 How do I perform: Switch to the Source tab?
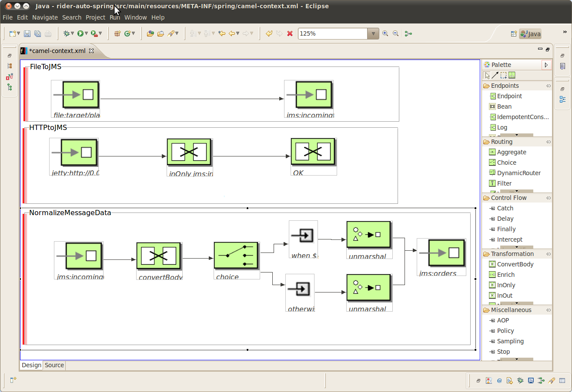tap(54, 365)
